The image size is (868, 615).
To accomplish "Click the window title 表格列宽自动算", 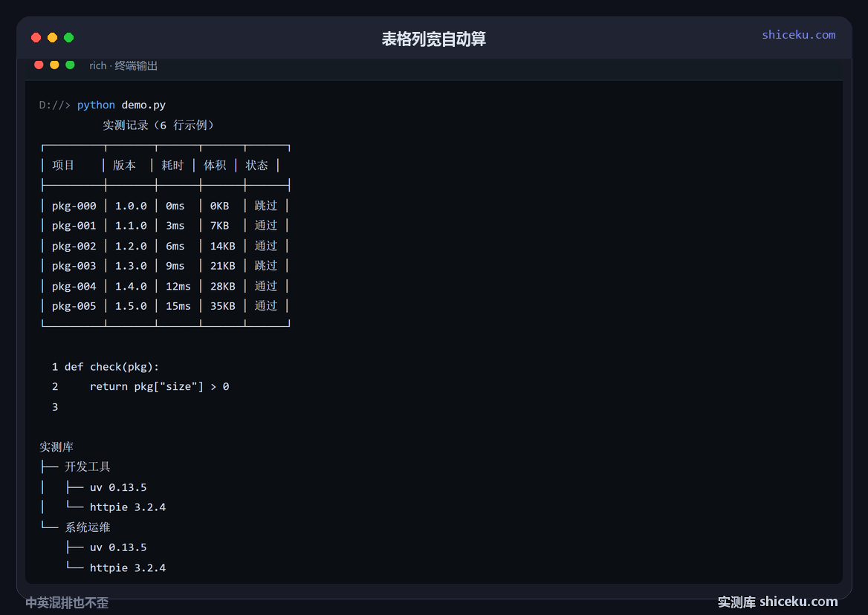I will [x=434, y=39].
